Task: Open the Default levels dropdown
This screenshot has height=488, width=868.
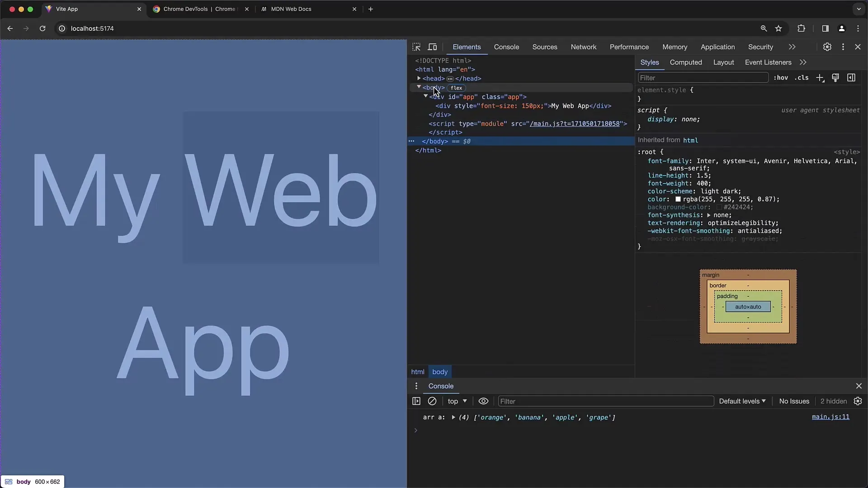Action: point(742,401)
